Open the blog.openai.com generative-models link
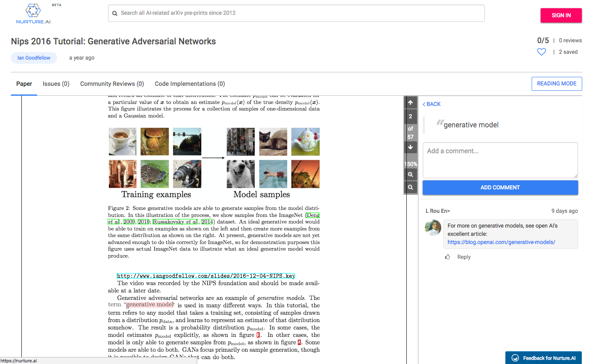The height and width of the screenshot is (364, 590). pos(501,242)
